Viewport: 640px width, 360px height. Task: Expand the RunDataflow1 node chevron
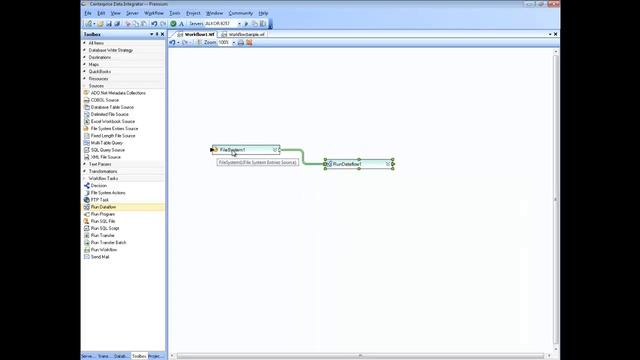pos(388,164)
